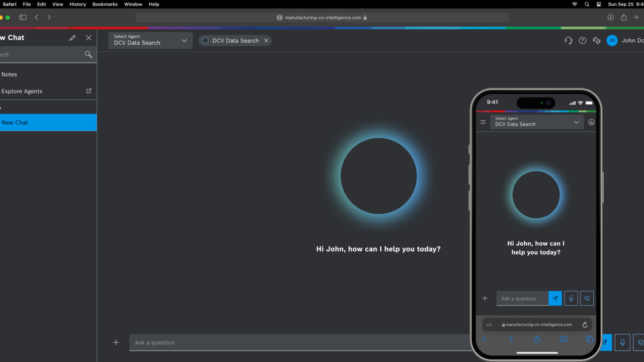Click the question mark help icon
Screen dimensions: 644x362
point(583,41)
